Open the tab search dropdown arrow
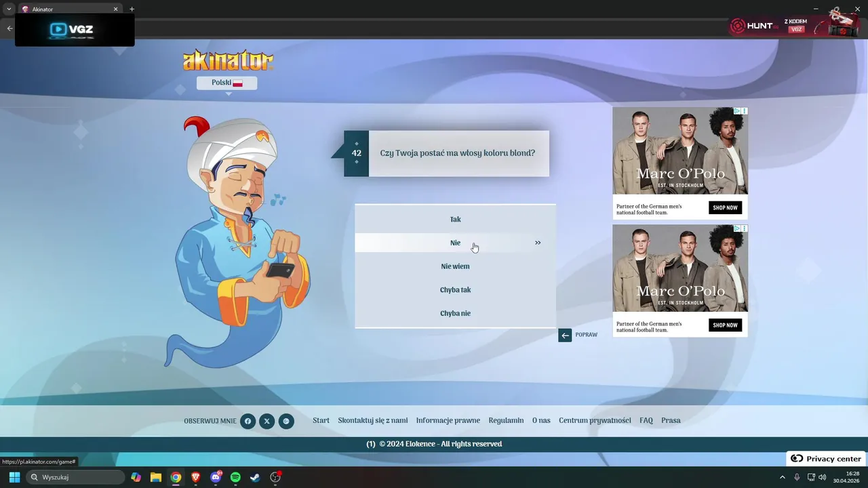Screen dimensions: 868x488 click(x=9, y=9)
